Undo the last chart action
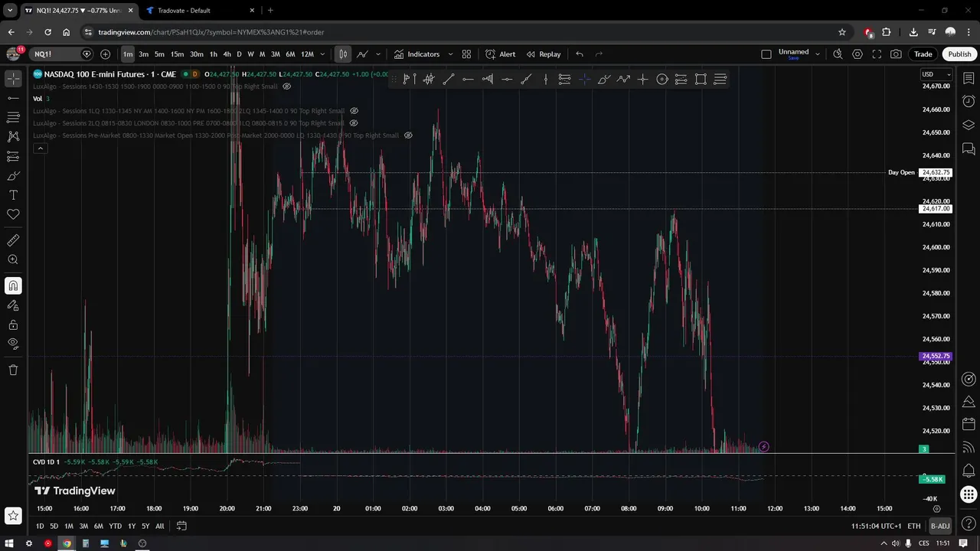Screen dimensions: 980x551 click(580, 54)
